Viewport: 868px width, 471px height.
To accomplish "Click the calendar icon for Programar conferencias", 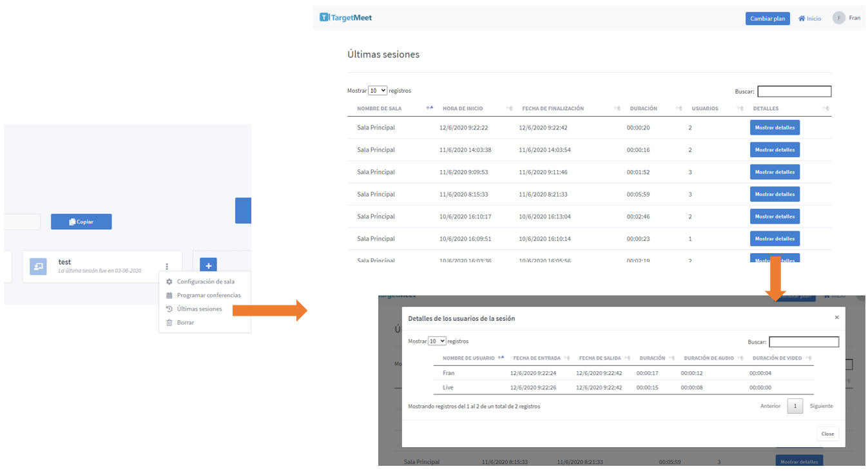I will pos(169,295).
